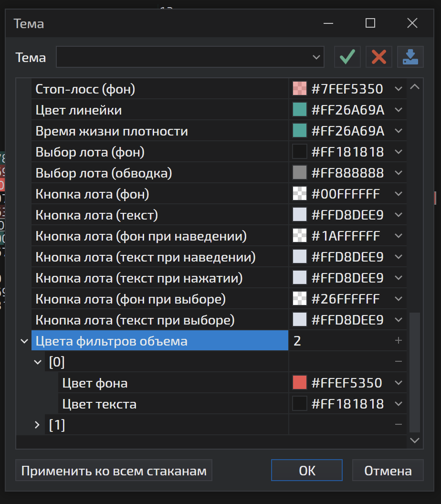Click scroll up arrow in property list

click(x=415, y=87)
